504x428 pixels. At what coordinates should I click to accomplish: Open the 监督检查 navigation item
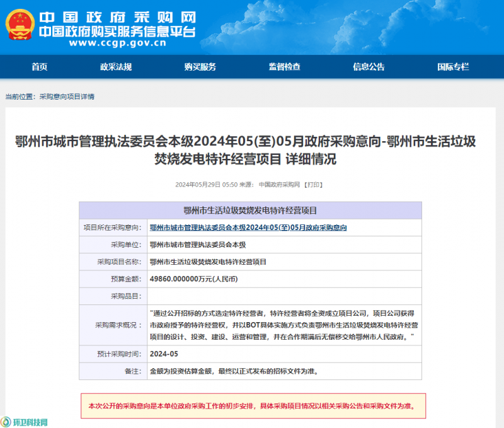(x=284, y=67)
